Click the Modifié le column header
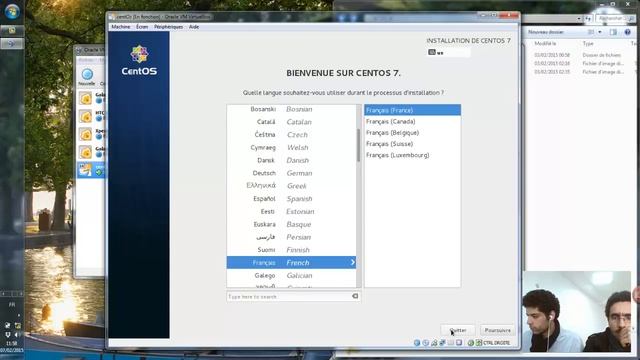 point(545,43)
